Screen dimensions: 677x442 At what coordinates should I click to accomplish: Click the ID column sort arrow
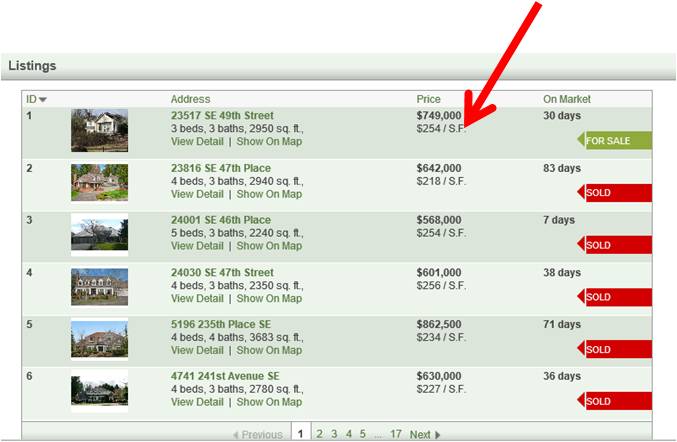point(43,100)
